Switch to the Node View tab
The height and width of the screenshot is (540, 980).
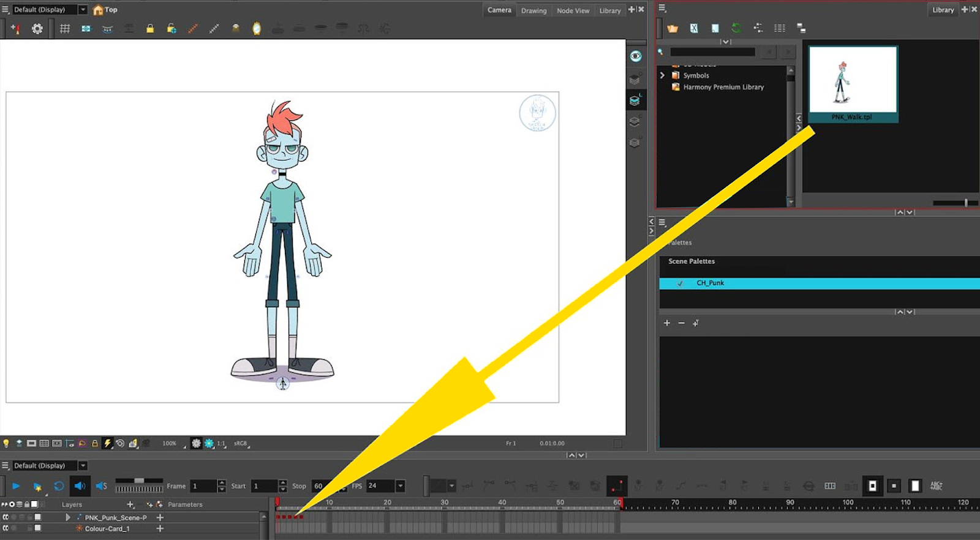tap(573, 10)
